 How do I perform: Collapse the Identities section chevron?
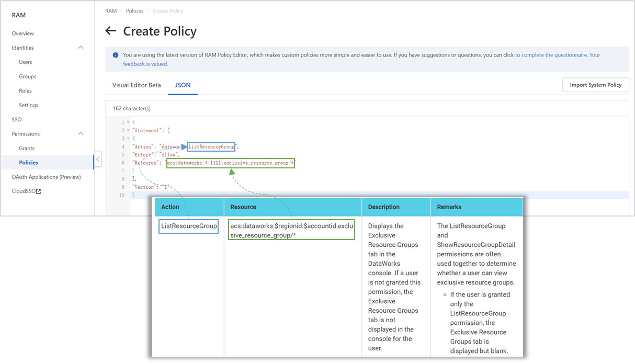tap(81, 48)
